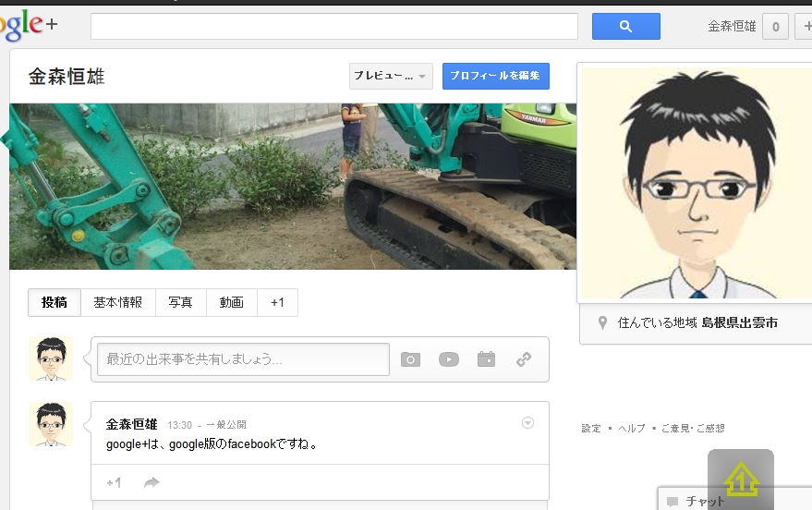Insert a link using the chain icon
The height and width of the screenshot is (510, 812).
(524, 359)
